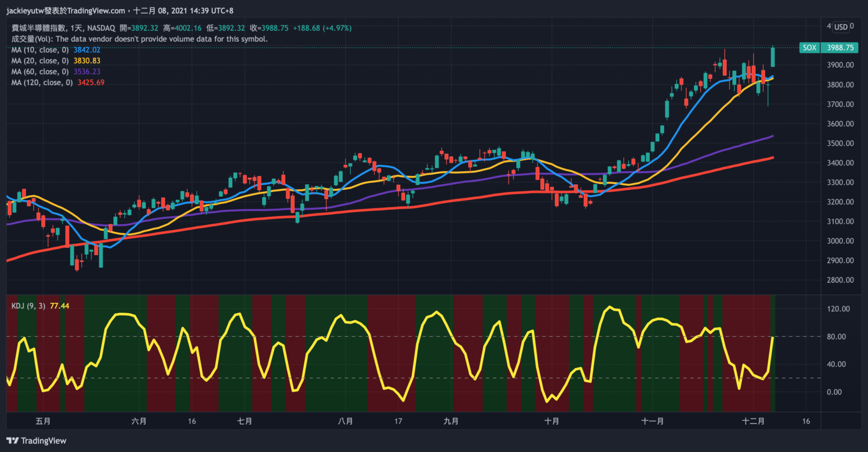This screenshot has width=868, height=452.
Task: Select the MA (10, close, 0) legend
Action: click(40, 50)
